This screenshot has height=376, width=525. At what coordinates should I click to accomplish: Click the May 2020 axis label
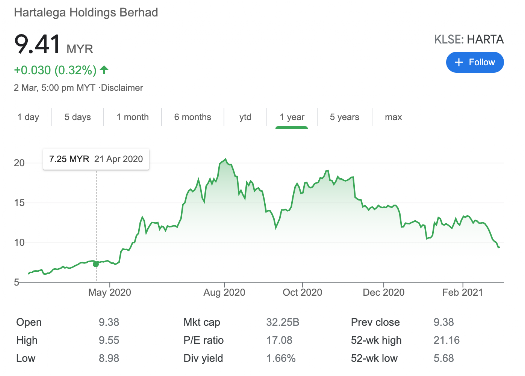coord(109,293)
